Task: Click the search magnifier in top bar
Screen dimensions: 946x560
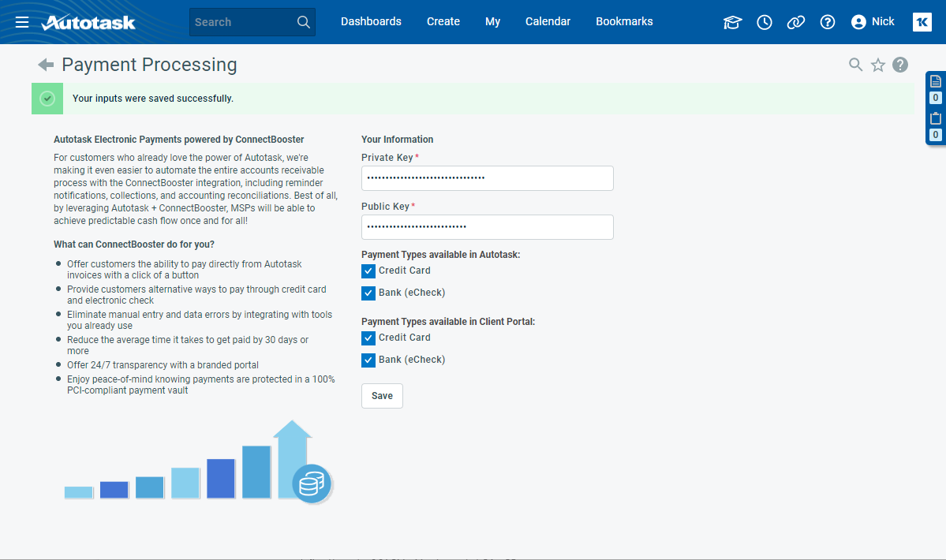Action: pyautogui.click(x=304, y=22)
